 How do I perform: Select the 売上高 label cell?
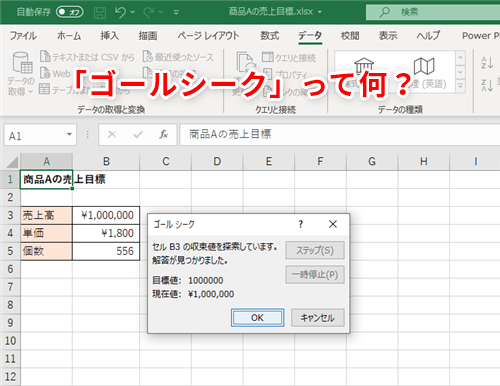click(x=47, y=215)
